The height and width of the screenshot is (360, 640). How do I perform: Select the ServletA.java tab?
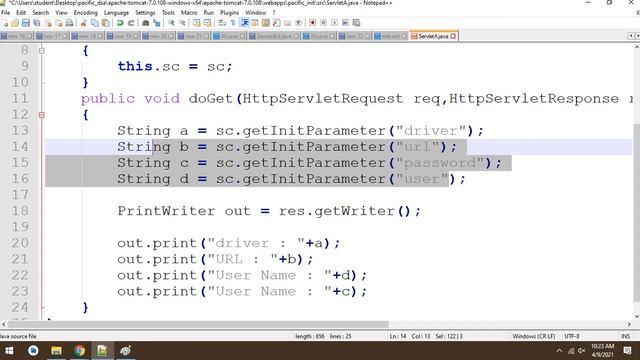point(433,36)
